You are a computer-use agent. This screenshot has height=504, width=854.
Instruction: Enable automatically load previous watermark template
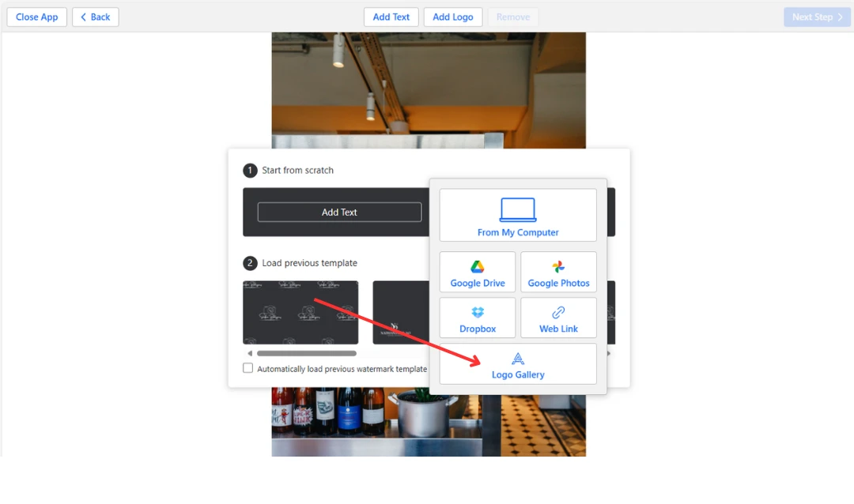coord(248,368)
